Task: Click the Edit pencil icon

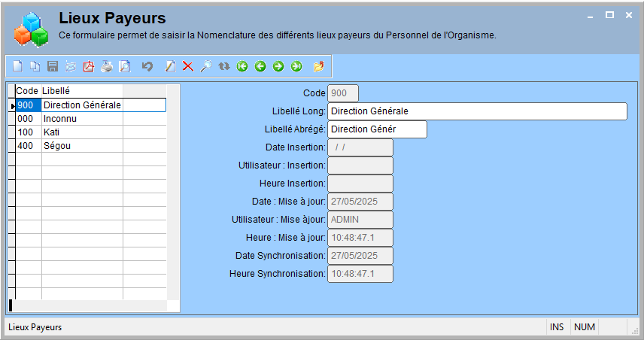Action: [x=170, y=66]
